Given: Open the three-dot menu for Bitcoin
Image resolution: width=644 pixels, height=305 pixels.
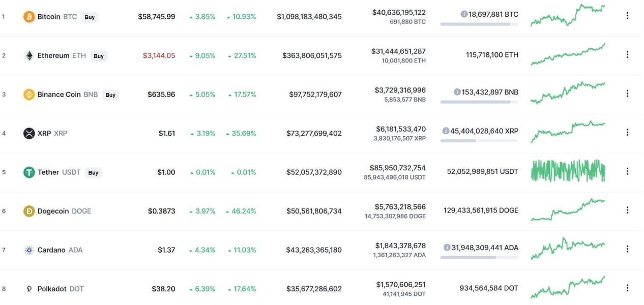Looking at the screenshot, I should tap(627, 16).
